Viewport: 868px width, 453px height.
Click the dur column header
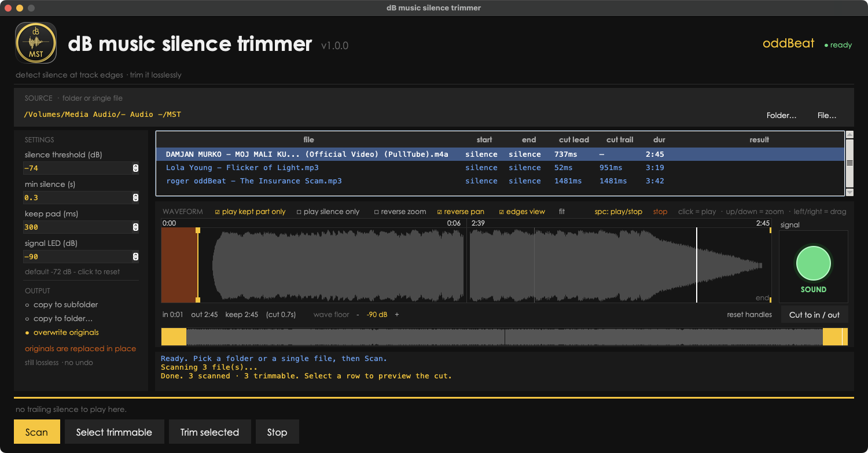[x=659, y=140]
